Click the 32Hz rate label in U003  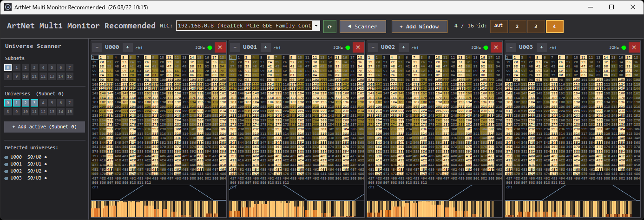pyautogui.click(x=614, y=47)
